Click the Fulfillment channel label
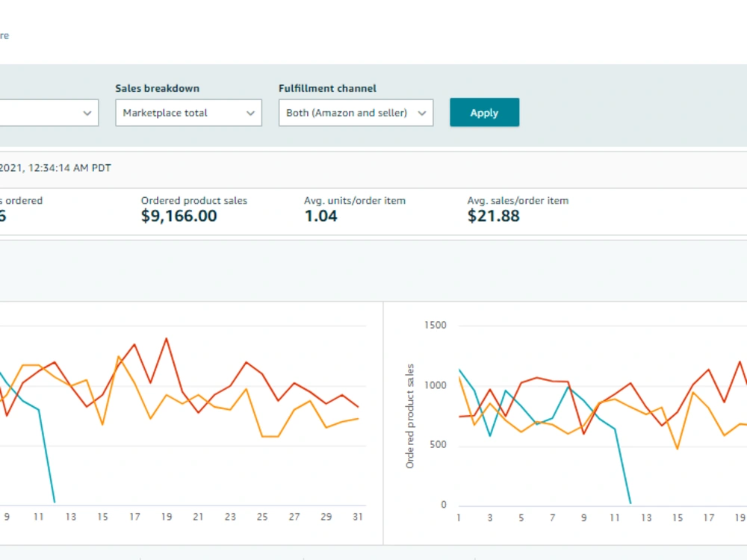This screenshot has width=747, height=560. click(327, 89)
